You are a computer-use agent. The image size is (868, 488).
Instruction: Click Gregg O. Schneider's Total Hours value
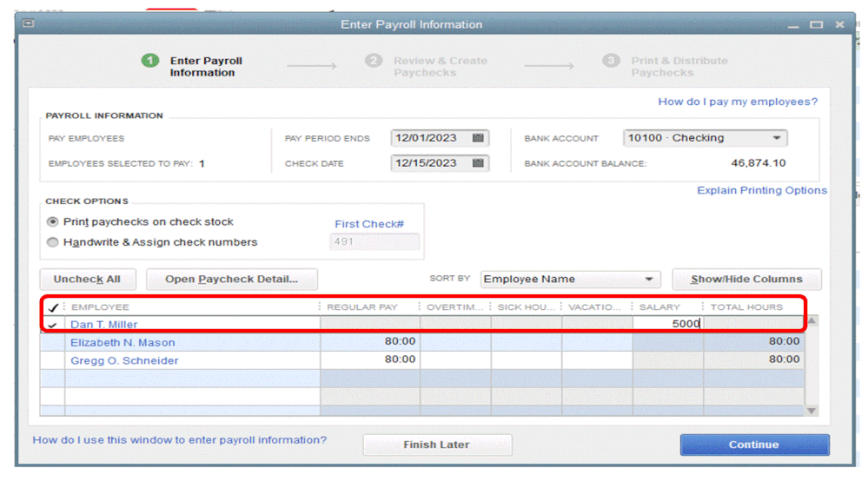(784, 359)
